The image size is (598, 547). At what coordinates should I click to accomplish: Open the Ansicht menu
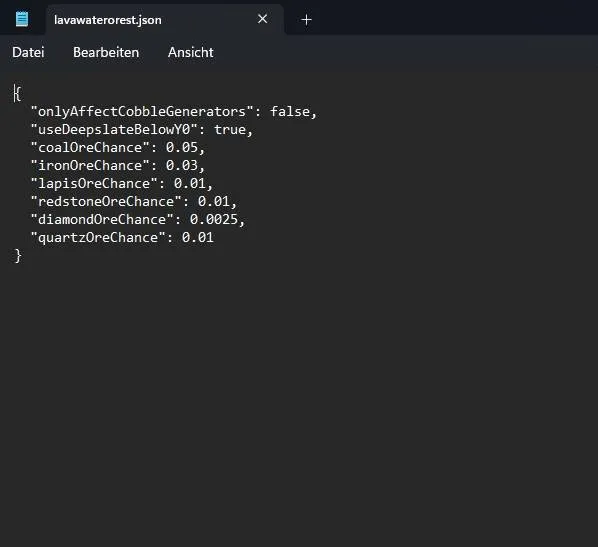click(191, 52)
